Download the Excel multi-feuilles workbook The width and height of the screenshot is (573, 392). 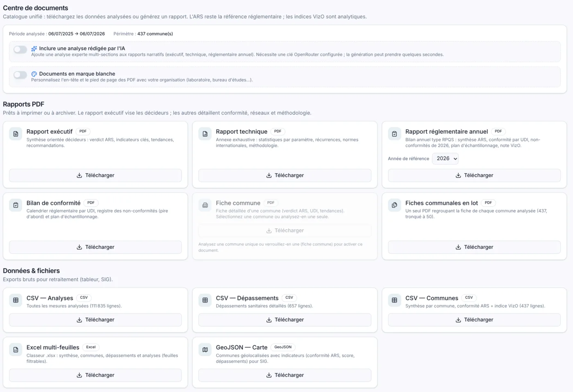coord(95,375)
